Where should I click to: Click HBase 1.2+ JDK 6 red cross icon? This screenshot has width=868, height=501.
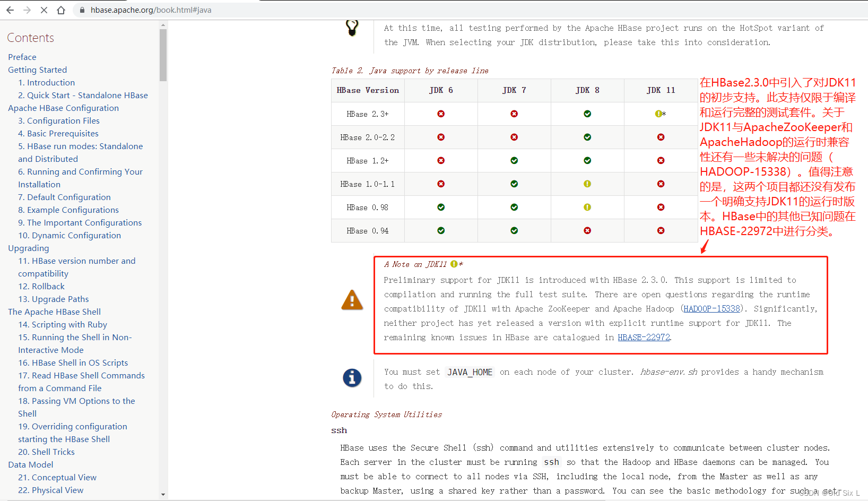441,160
